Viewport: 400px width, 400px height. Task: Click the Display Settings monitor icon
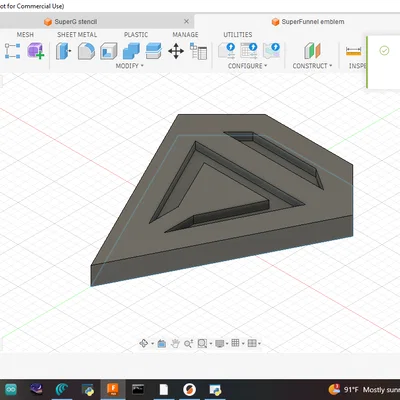(x=220, y=343)
